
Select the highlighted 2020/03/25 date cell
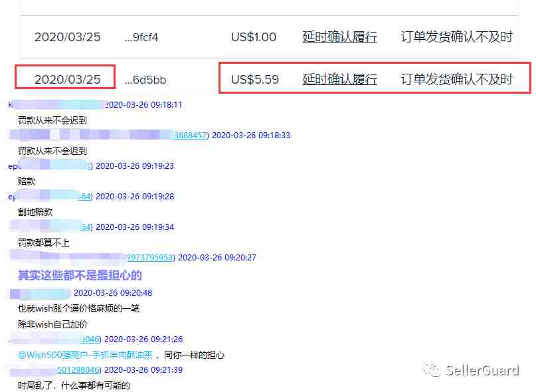(x=68, y=79)
